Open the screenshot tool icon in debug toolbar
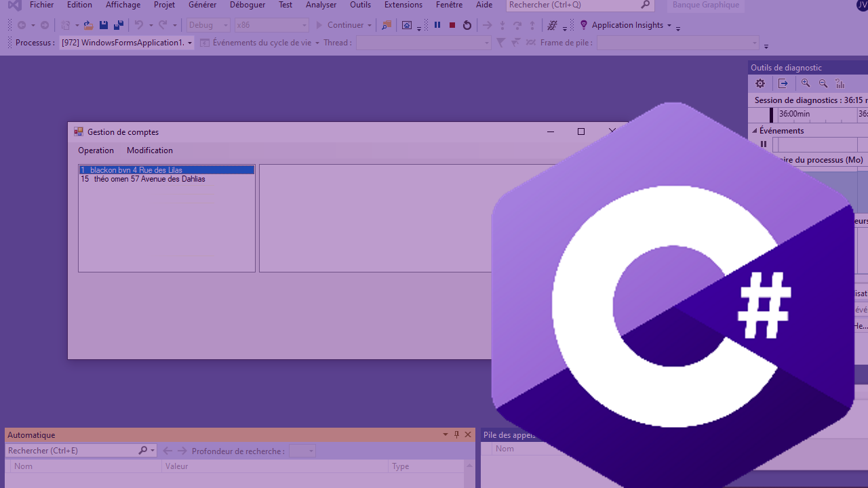Image resolution: width=868 pixels, height=488 pixels. coord(407,25)
